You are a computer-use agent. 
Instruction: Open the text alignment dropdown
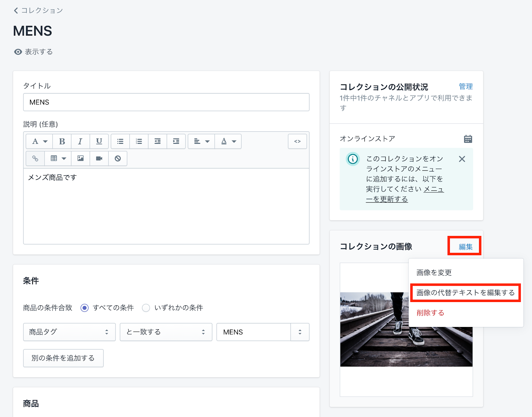[201, 141]
